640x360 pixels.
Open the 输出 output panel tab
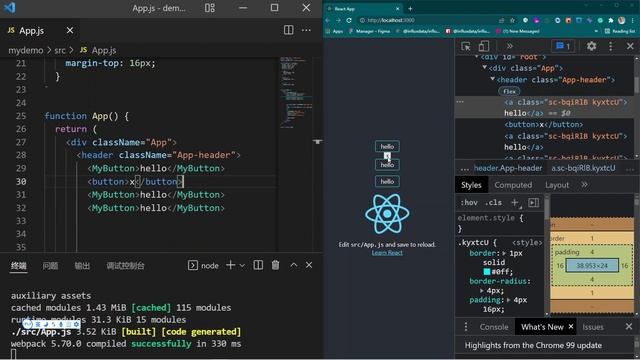(82, 266)
